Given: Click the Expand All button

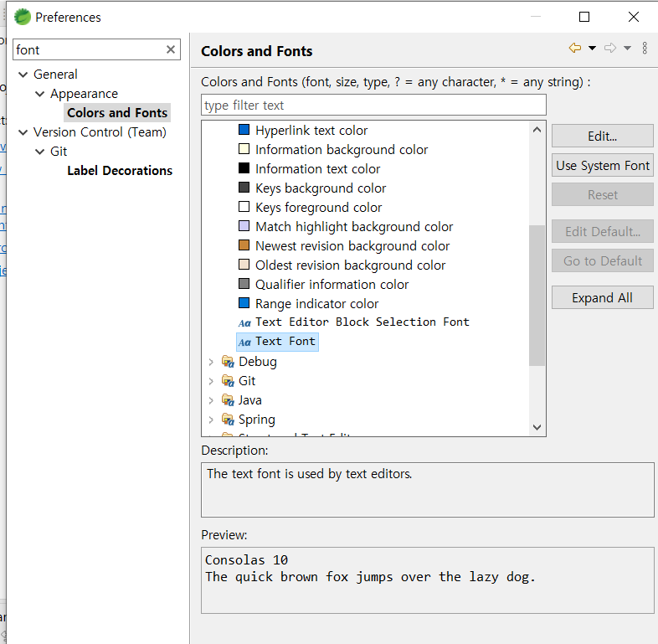Looking at the screenshot, I should tap(602, 297).
